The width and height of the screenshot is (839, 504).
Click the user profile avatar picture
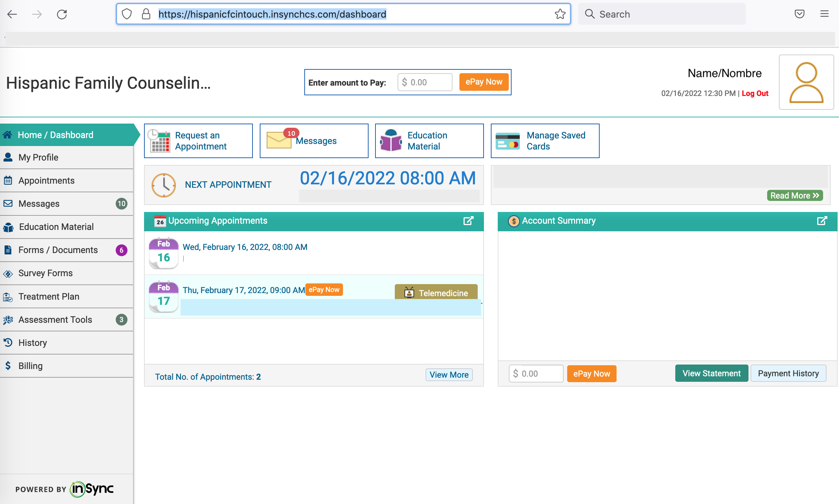pos(806,82)
